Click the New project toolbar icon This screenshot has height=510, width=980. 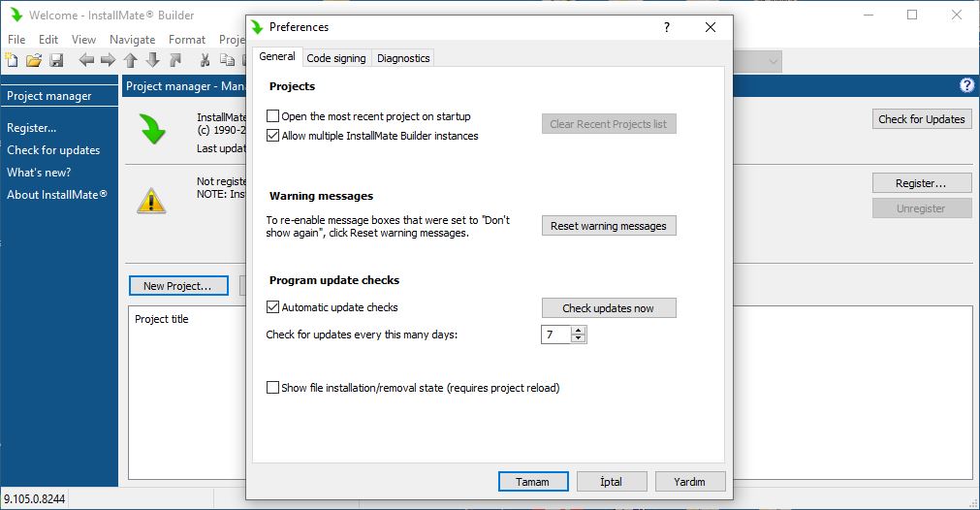pos(12,60)
